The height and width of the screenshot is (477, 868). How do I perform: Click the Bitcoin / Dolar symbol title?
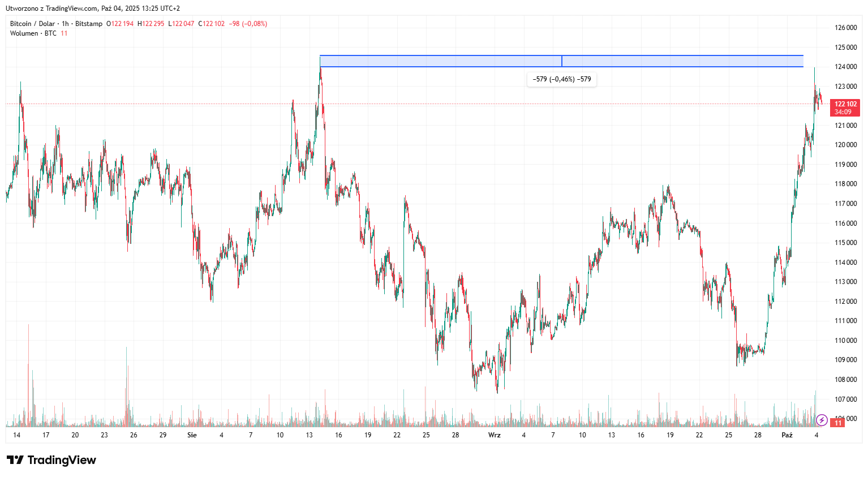(x=32, y=24)
